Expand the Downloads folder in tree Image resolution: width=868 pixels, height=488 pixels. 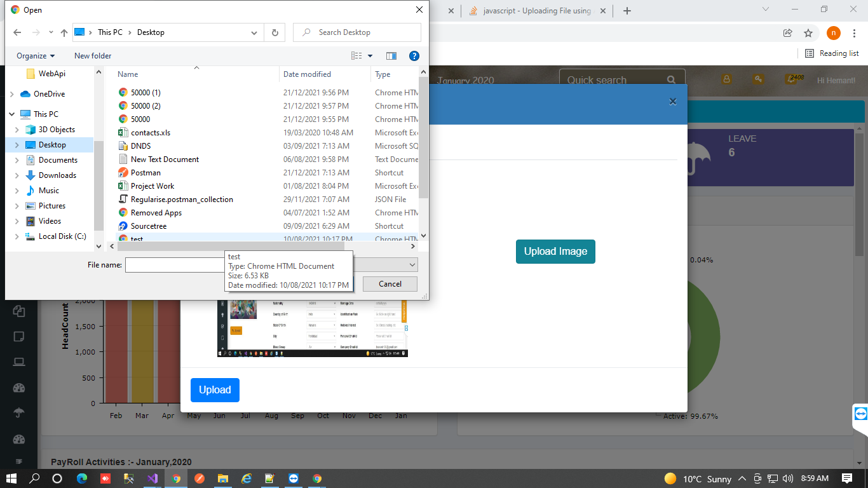tap(17, 175)
